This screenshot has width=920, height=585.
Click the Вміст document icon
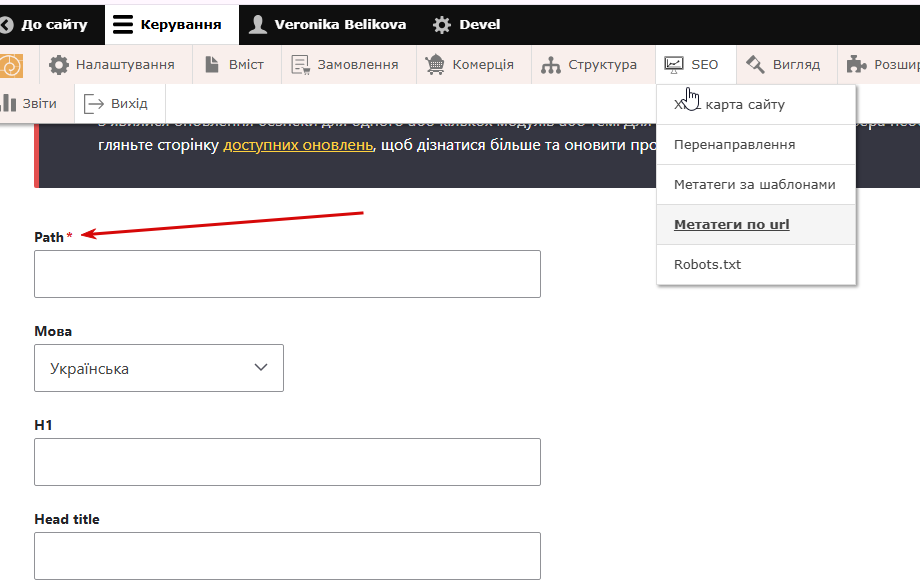(211, 65)
